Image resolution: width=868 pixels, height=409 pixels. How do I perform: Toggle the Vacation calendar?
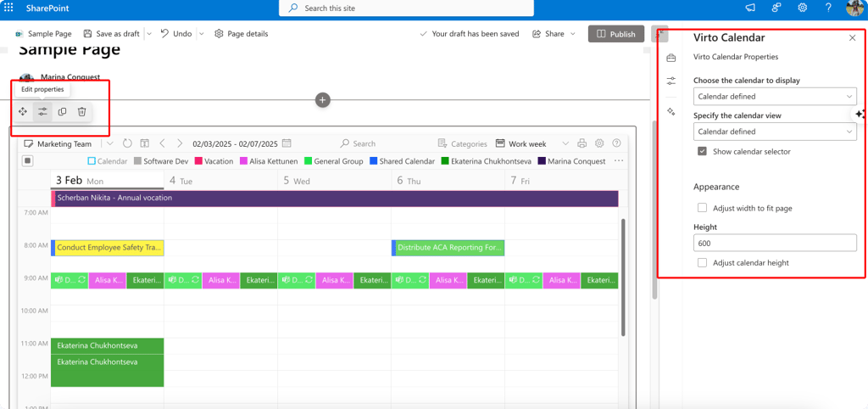(x=214, y=161)
